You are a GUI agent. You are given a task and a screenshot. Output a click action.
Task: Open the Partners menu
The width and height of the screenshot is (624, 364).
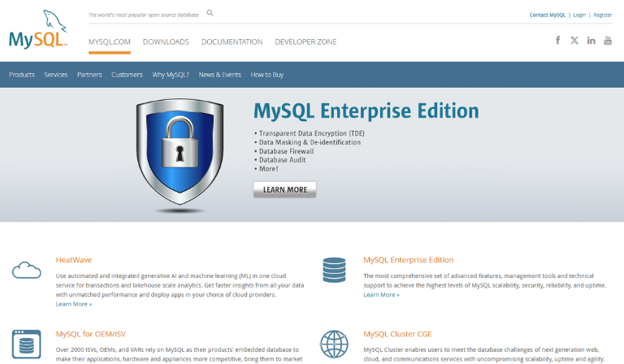pyautogui.click(x=89, y=75)
